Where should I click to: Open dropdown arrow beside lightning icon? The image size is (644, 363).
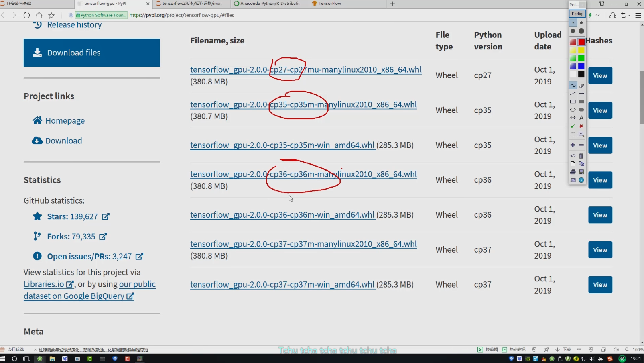click(598, 15)
